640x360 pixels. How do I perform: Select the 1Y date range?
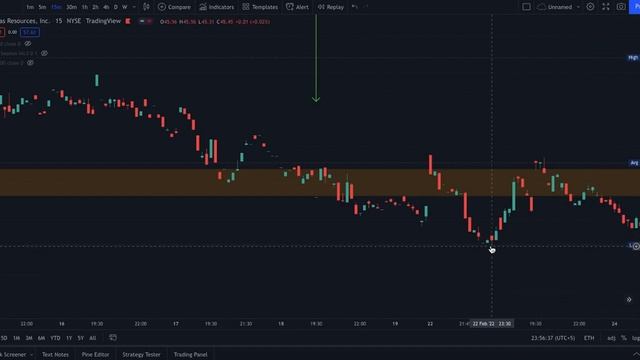pyautogui.click(x=69, y=338)
